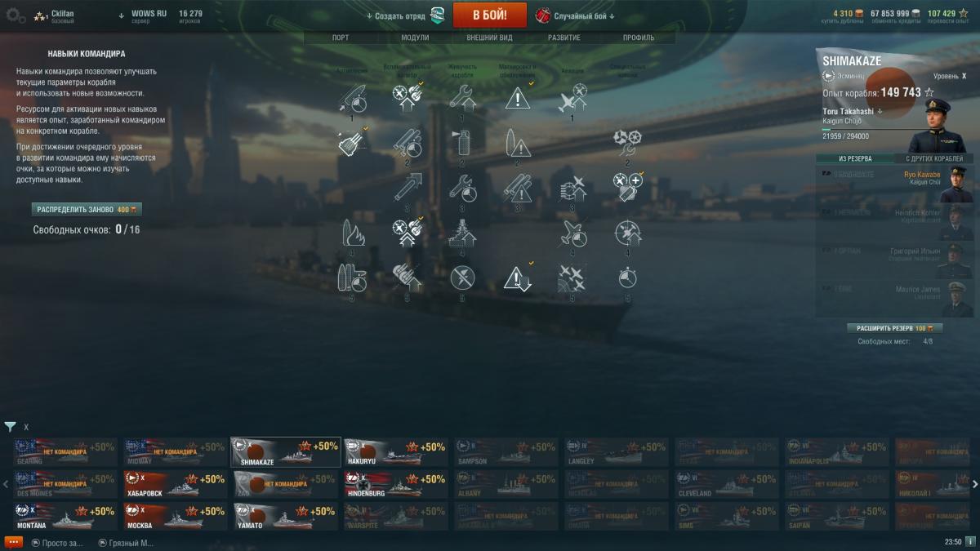Screen dimensions: 980x551
Task: Switch to the Модули tab
Action: coord(415,38)
